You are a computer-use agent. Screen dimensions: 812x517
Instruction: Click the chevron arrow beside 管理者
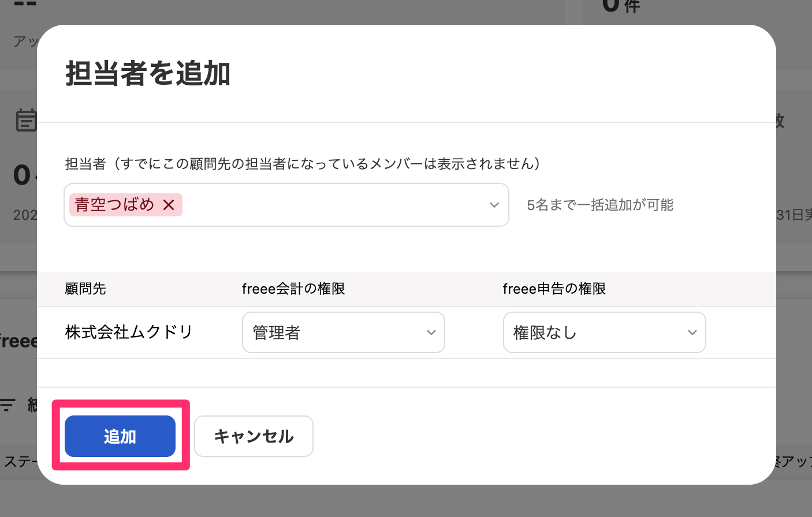431,332
